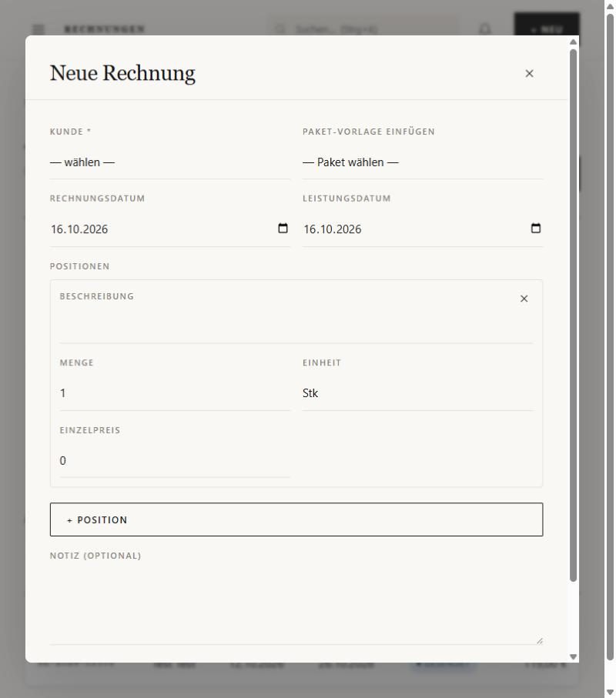
Task: Open the Kunde dropdown
Action: click(169, 162)
